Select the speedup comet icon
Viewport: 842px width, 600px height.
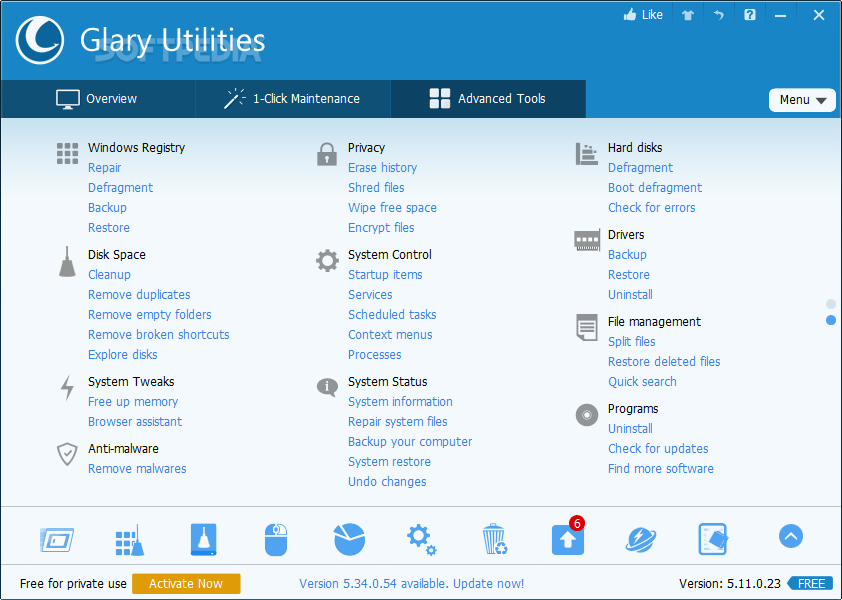(640, 538)
